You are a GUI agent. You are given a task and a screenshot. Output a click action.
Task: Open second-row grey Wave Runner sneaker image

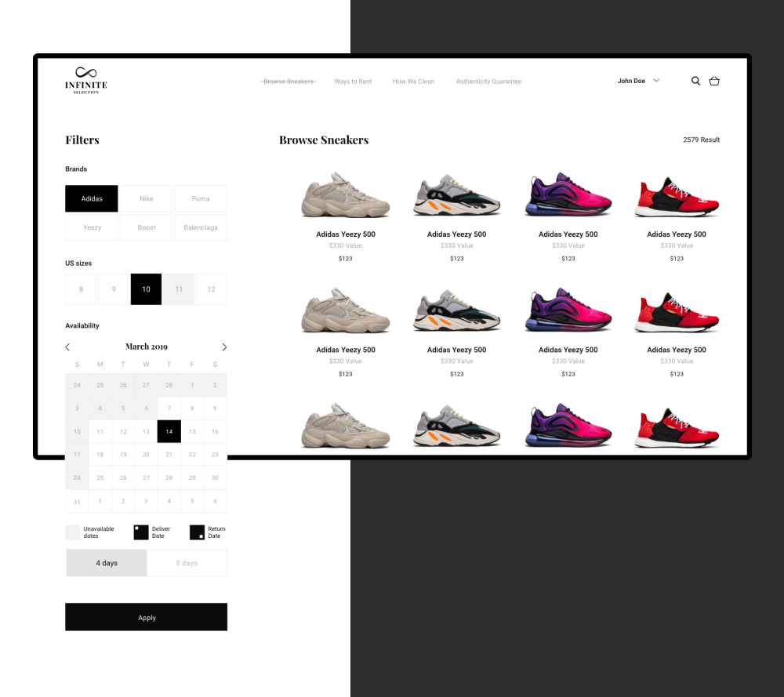(456, 310)
